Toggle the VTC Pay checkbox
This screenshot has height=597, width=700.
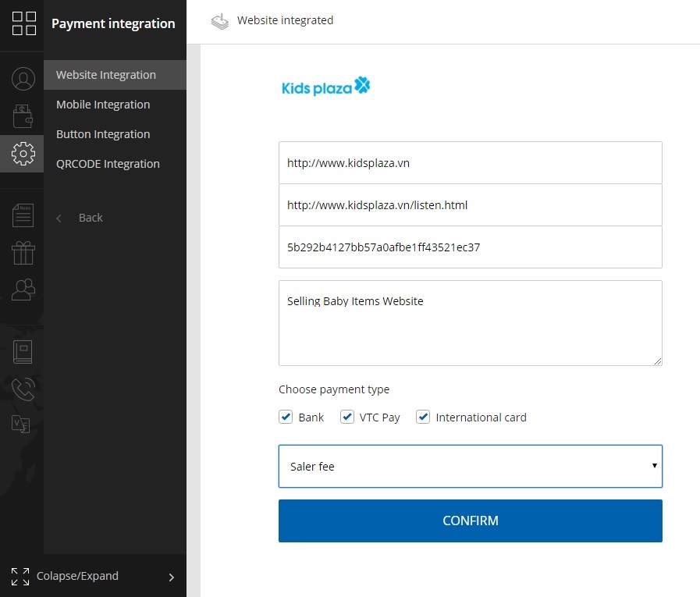click(x=346, y=417)
